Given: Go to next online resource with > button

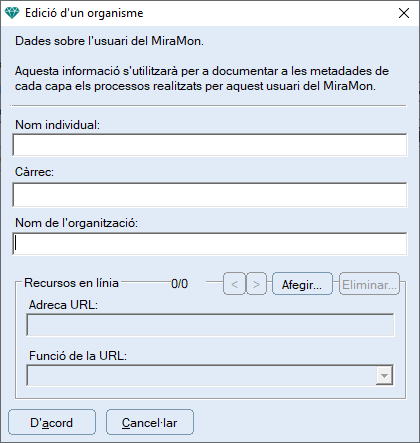Looking at the screenshot, I should [256, 284].
